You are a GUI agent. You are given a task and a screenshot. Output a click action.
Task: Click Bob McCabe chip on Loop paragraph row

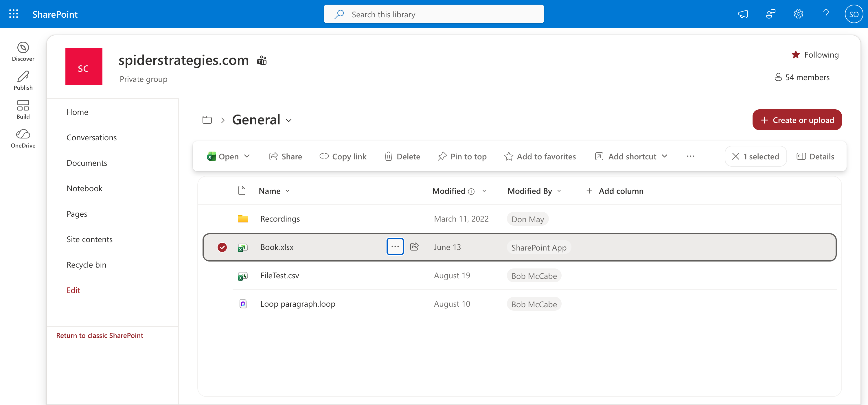[534, 304]
